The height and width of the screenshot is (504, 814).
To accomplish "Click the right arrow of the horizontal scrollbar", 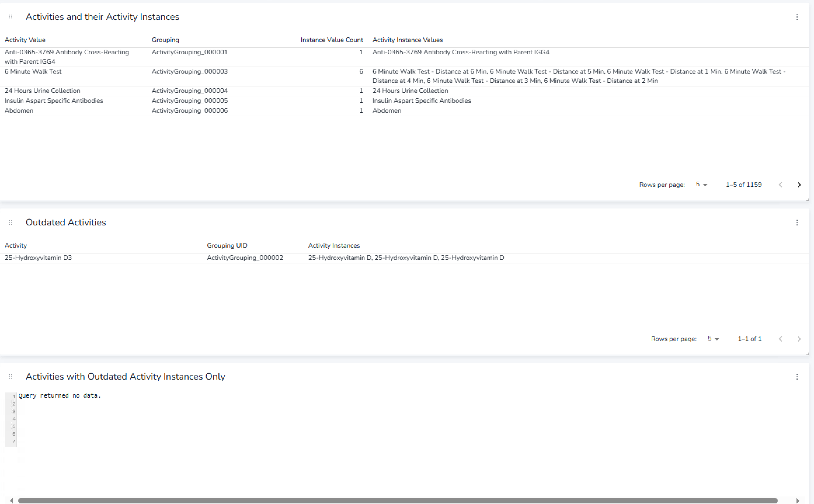I will coord(798,501).
